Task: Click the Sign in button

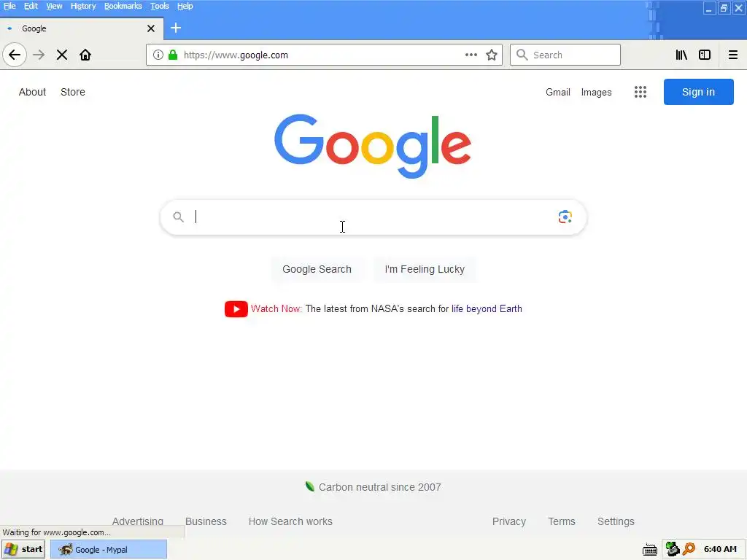Action: coord(698,92)
